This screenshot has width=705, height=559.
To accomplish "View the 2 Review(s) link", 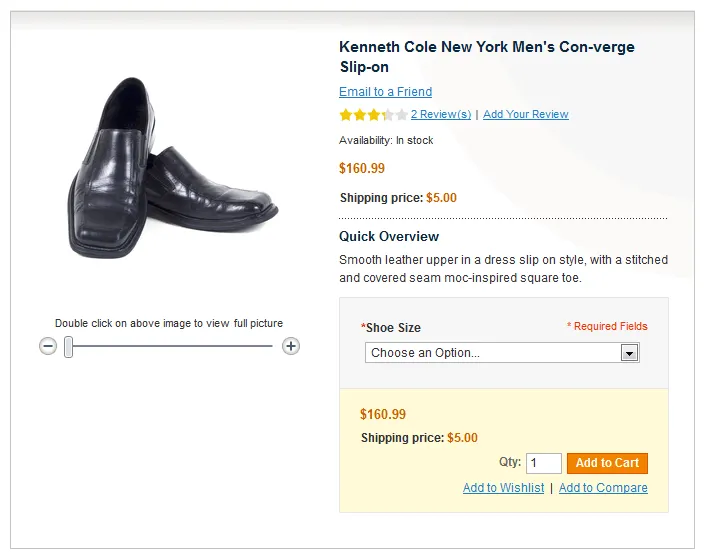I will point(440,115).
